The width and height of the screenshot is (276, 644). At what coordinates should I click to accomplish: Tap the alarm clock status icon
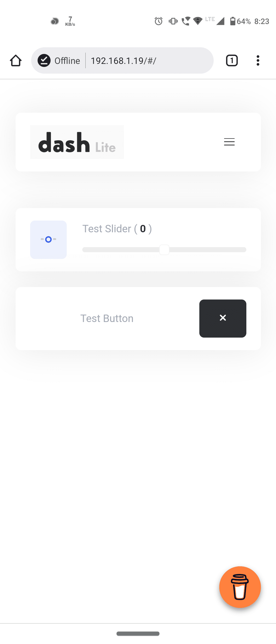[158, 21]
